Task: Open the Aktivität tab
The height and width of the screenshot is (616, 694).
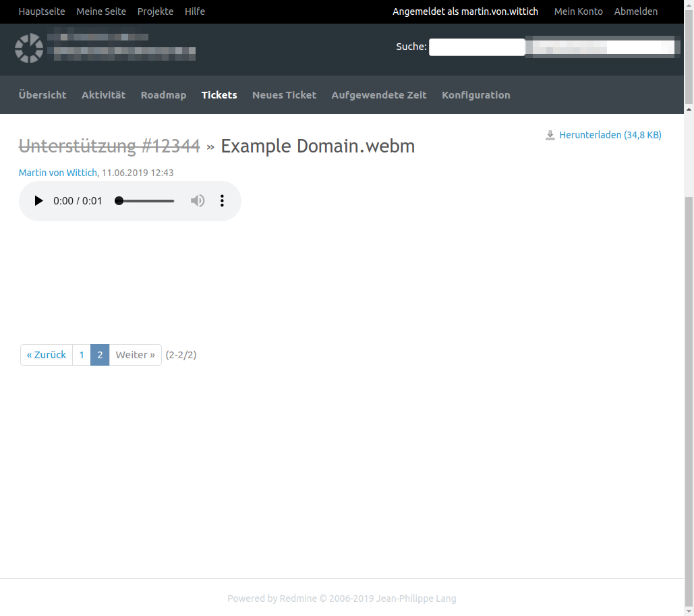Action: (x=104, y=95)
